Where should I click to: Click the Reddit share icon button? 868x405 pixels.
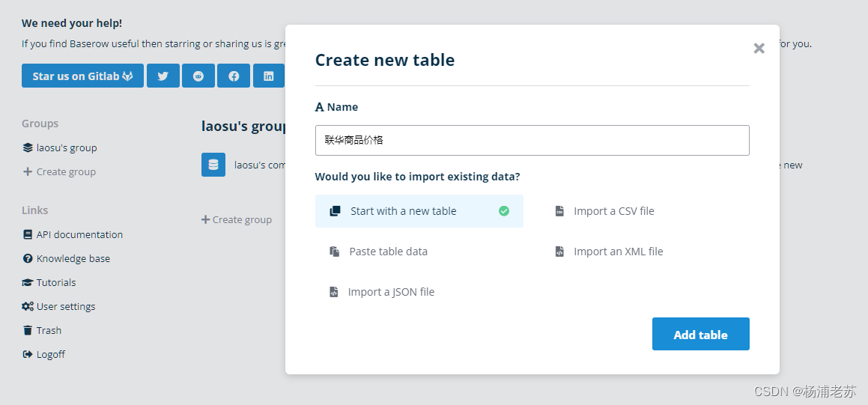[x=198, y=76]
